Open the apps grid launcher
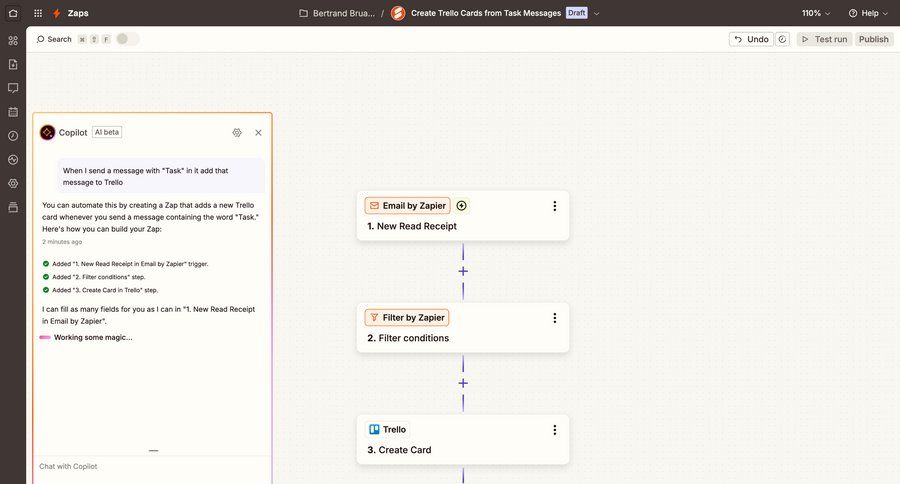 [x=38, y=13]
